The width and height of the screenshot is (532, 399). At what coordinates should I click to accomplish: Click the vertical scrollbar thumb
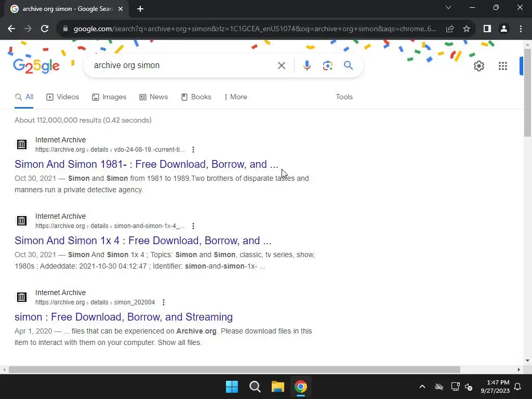tap(527, 92)
